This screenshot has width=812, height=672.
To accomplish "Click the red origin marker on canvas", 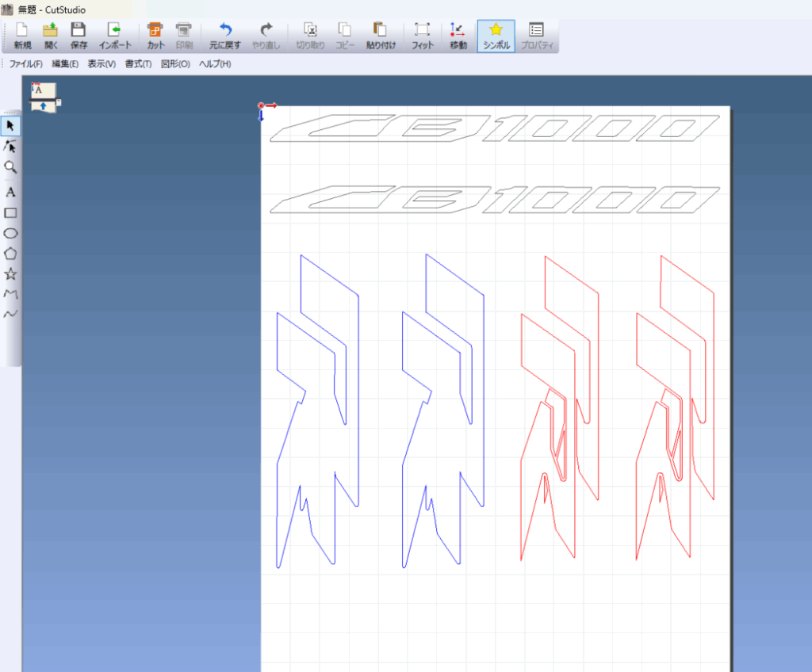I will click(x=261, y=105).
